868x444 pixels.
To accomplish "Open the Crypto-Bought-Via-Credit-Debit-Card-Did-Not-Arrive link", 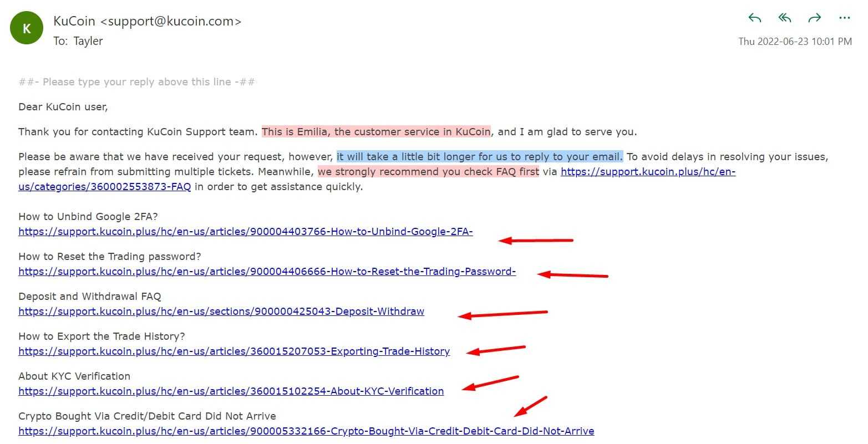I will 306,431.
